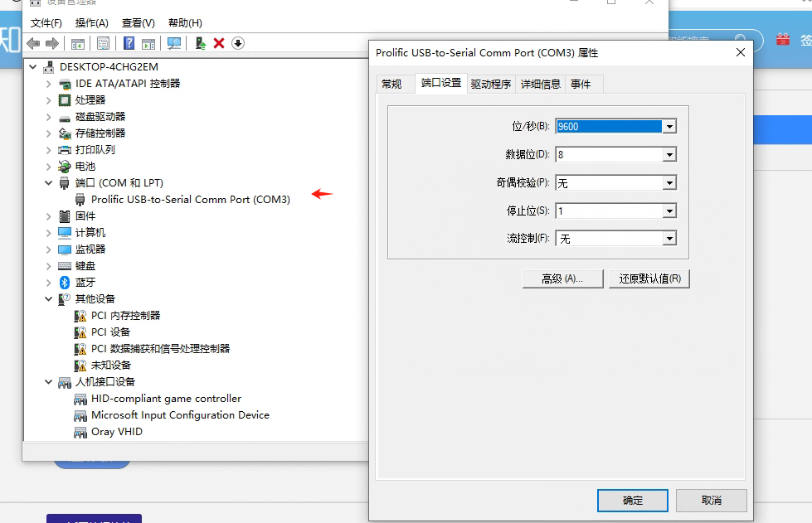The image size is (812, 523).
Task: Expand the 存储控制器 node
Action: pyautogui.click(x=49, y=133)
